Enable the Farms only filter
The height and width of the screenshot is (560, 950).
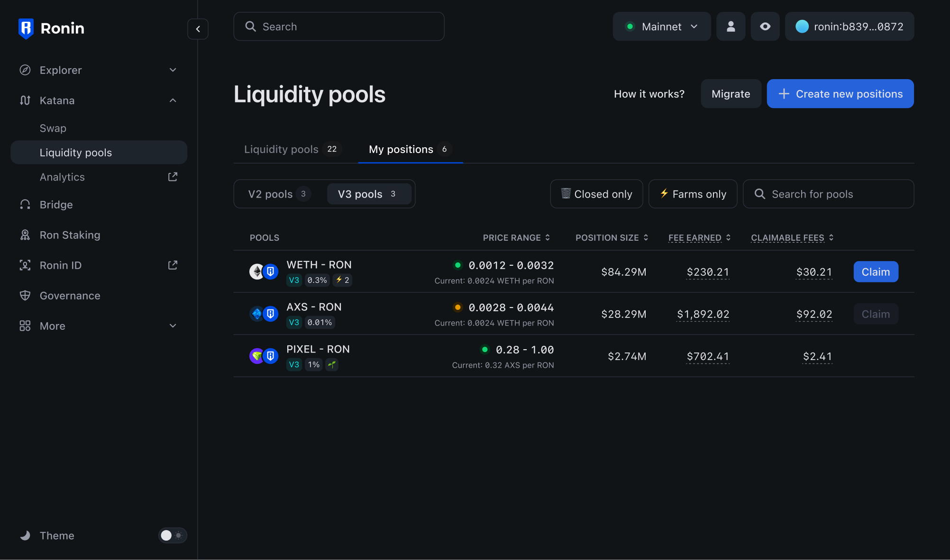point(693,194)
